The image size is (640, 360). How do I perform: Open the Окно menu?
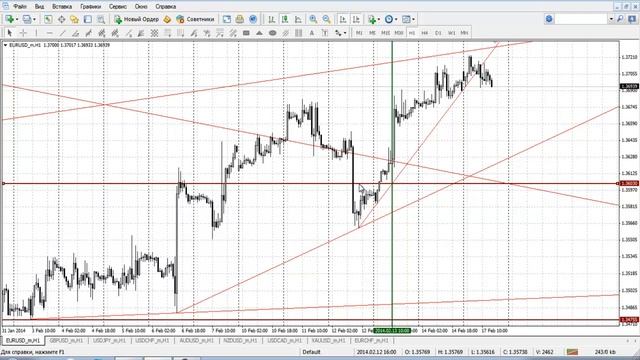[x=141, y=7]
